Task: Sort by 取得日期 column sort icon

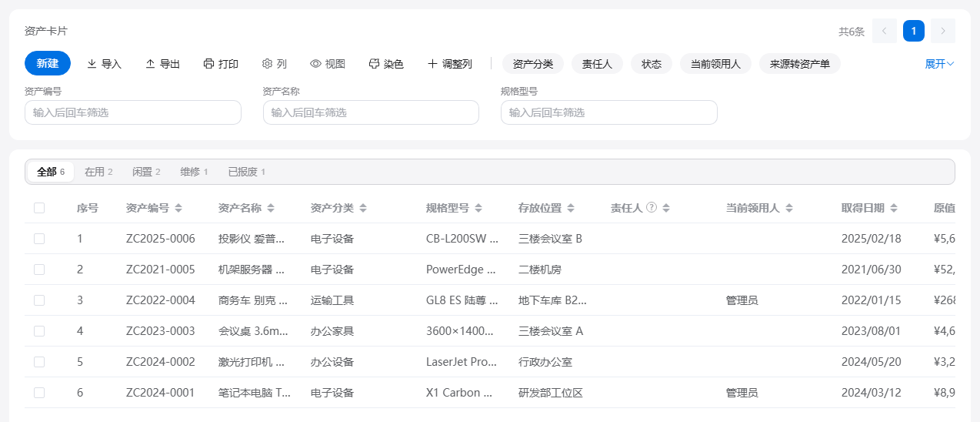Action: point(894,208)
